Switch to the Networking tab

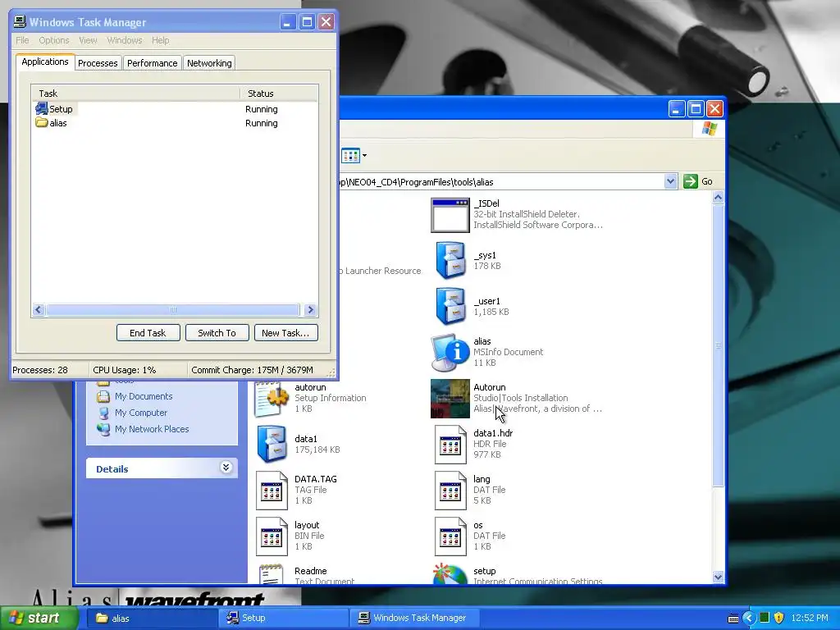coord(209,63)
